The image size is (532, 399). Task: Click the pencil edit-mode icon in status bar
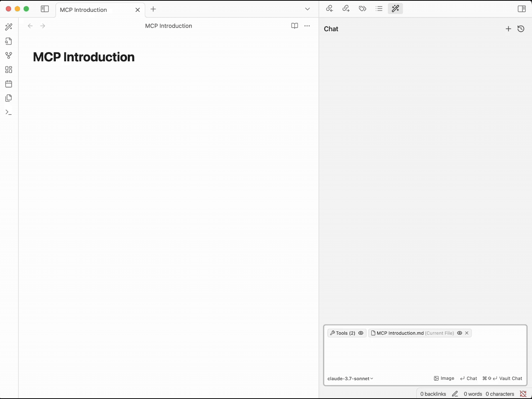[455, 394]
